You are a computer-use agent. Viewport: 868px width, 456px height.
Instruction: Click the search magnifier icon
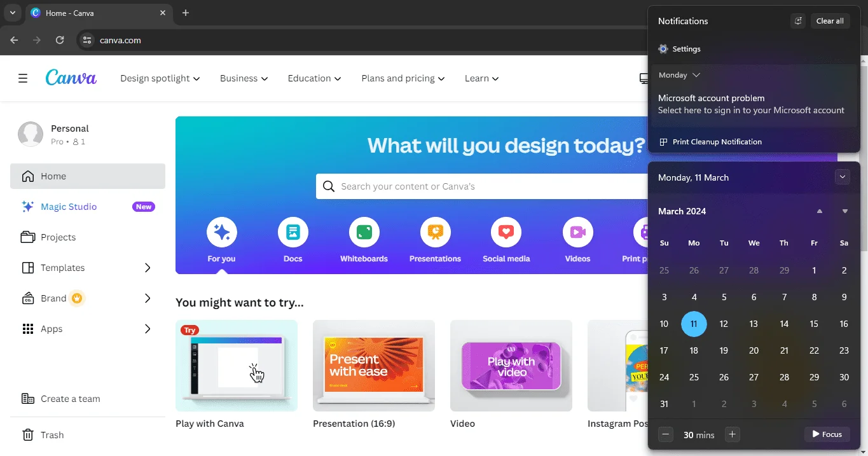[x=329, y=186]
